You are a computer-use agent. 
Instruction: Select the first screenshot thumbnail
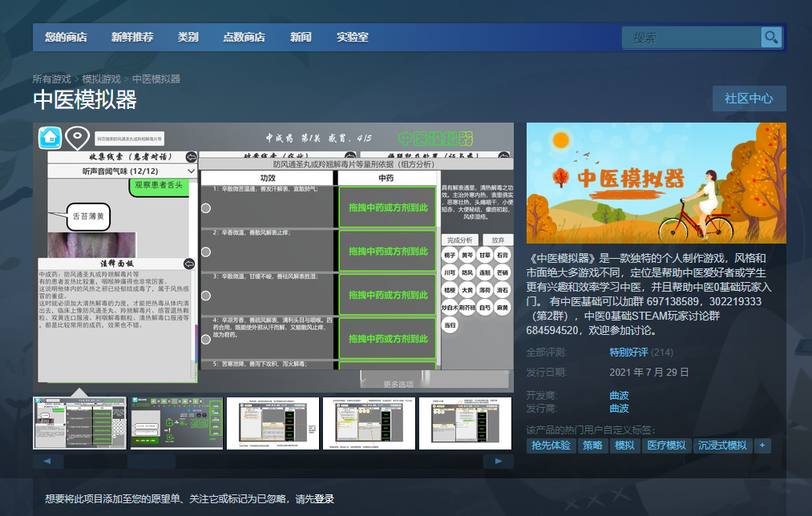coord(79,423)
